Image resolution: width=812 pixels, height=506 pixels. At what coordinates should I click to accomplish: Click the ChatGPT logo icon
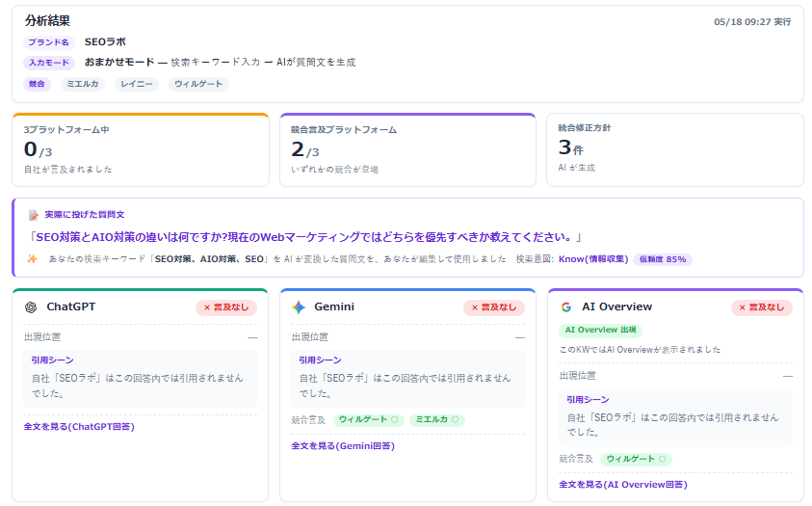[31, 307]
